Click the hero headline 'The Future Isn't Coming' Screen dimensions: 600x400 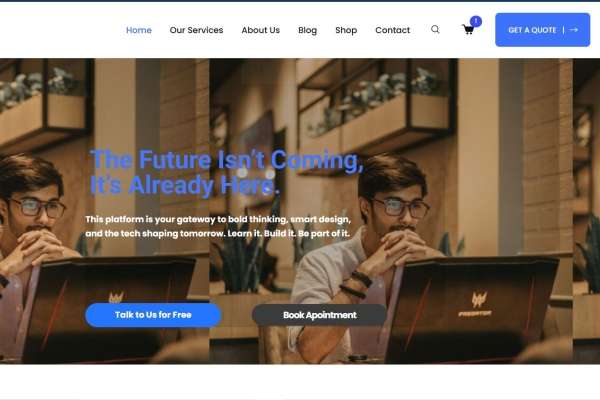pyautogui.click(x=227, y=160)
